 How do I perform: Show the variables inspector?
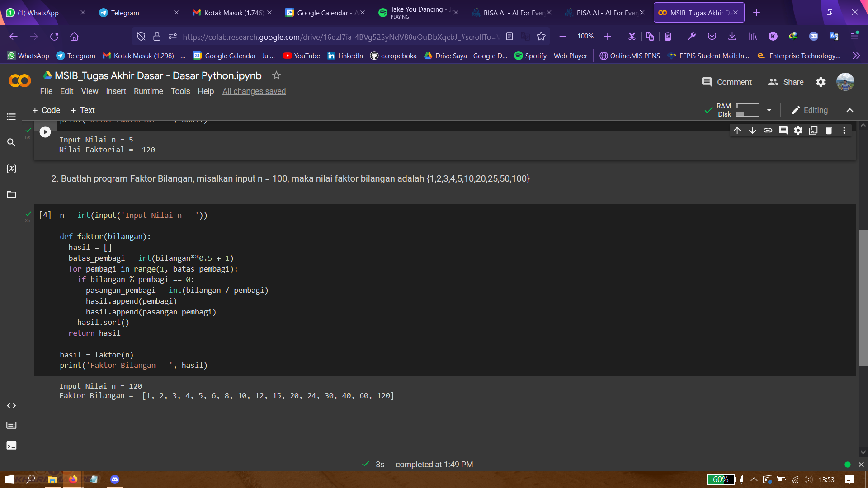11,169
